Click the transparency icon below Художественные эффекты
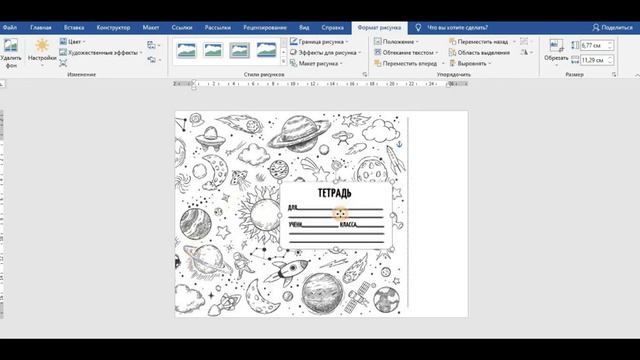Screen dimensions: 640x360 tap(63, 63)
